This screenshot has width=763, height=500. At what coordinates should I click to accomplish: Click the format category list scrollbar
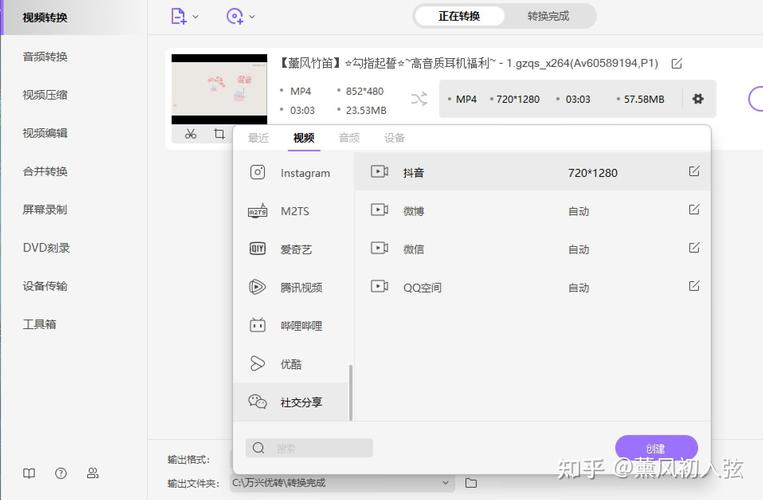pos(350,393)
